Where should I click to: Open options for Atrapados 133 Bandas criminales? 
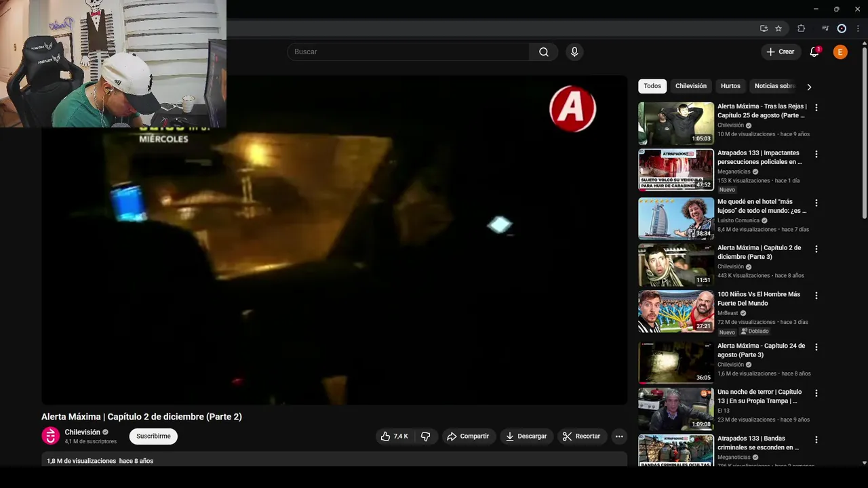pos(816,440)
